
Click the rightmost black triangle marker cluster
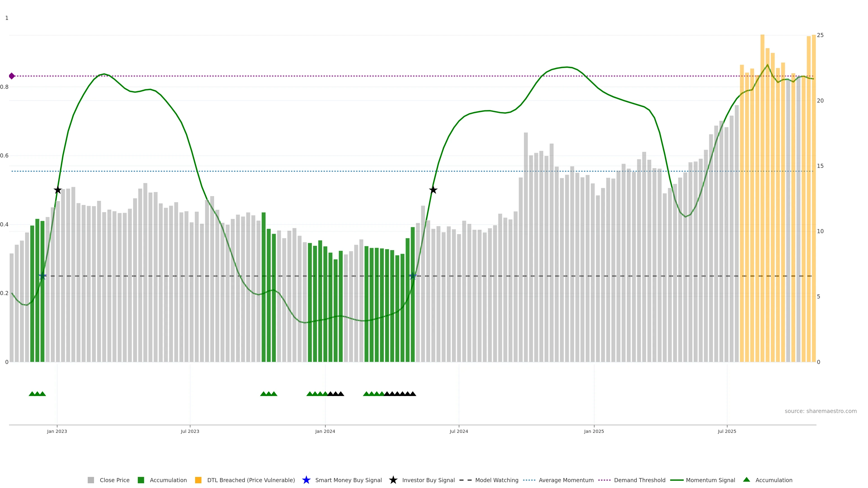click(x=400, y=394)
